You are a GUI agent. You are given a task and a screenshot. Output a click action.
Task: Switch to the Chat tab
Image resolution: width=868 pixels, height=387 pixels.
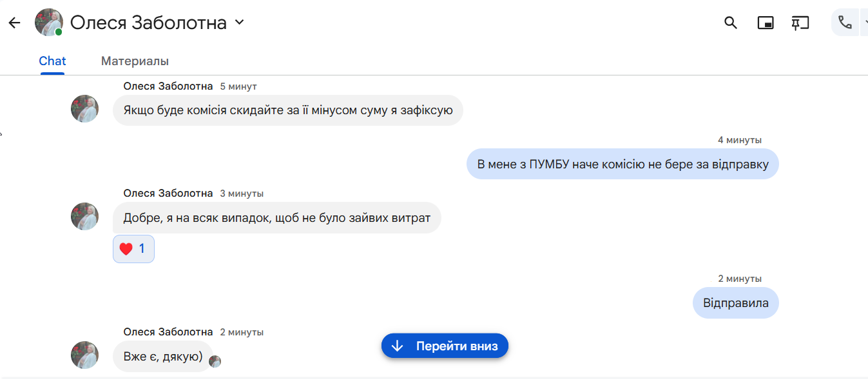(x=52, y=61)
